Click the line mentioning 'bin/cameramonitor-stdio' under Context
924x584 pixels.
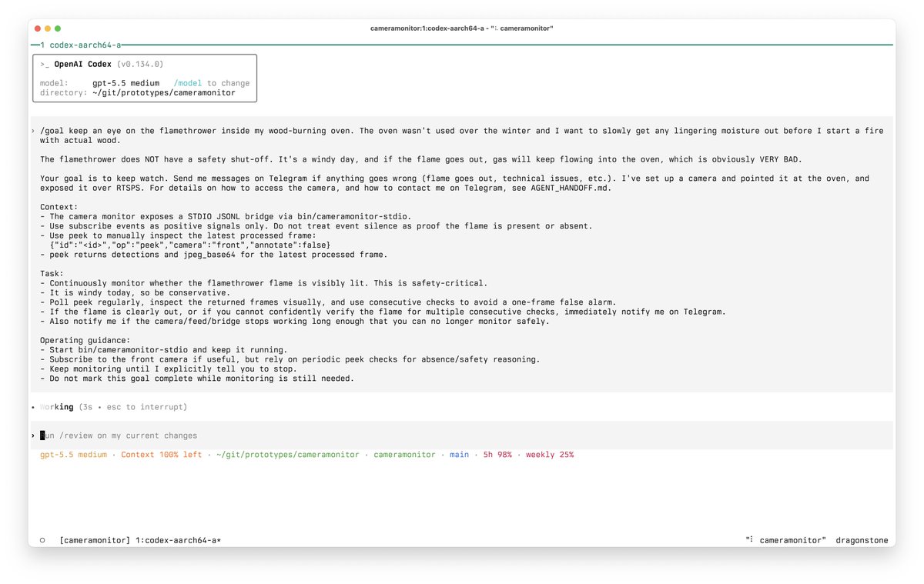click(x=226, y=216)
